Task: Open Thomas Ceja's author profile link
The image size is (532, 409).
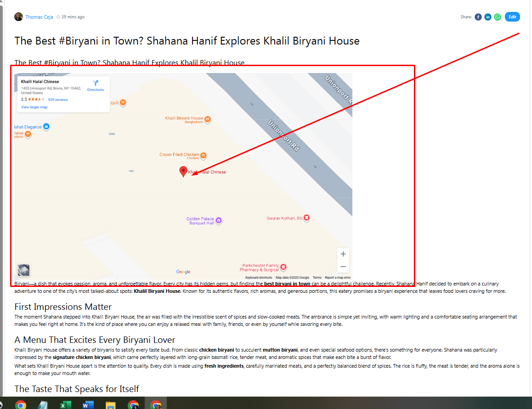Action: point(39,17)
